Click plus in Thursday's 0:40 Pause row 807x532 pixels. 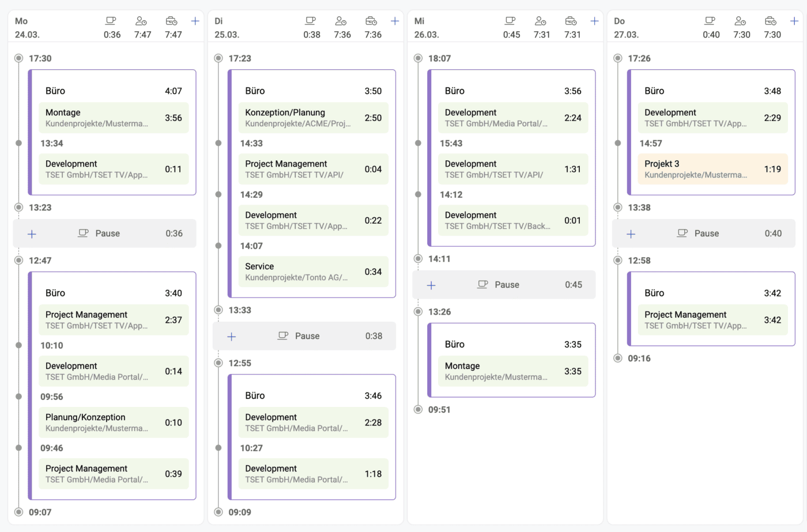click(x=631, y=234)
